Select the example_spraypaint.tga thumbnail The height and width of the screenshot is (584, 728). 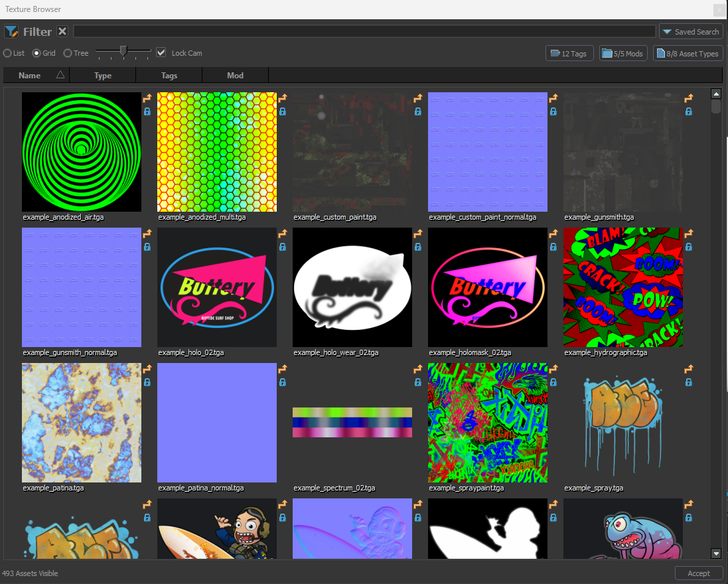488,423
